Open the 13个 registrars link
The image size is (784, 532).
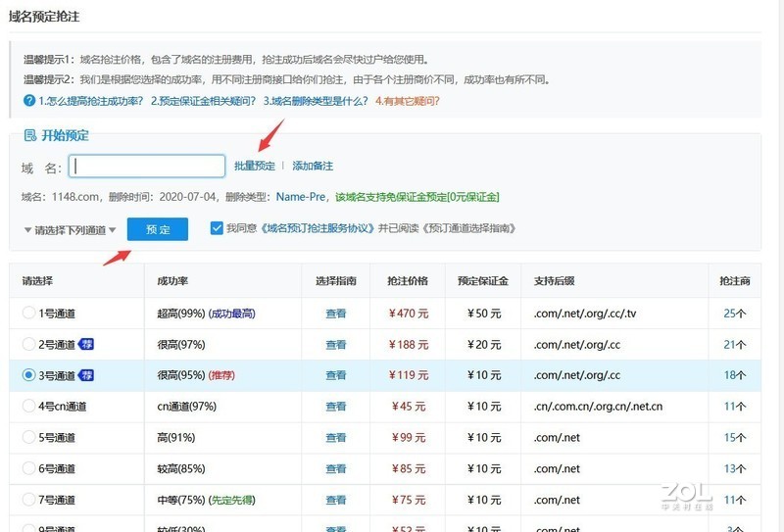click(734, 468)
